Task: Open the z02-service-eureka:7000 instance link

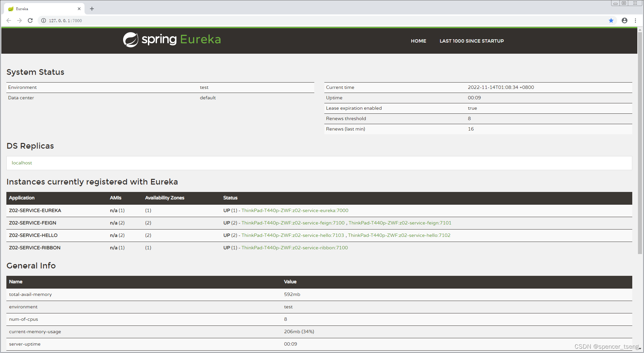Action: (x=294, y=210)
